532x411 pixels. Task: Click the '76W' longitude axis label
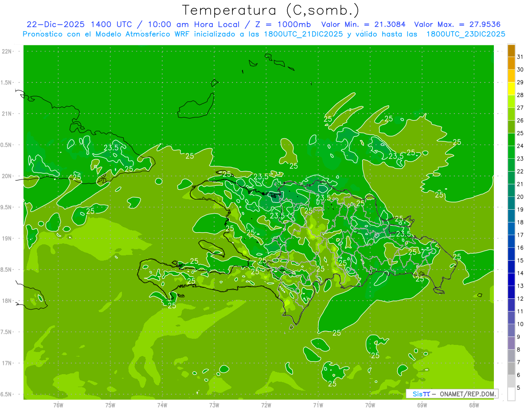click(x=58, y=405)
